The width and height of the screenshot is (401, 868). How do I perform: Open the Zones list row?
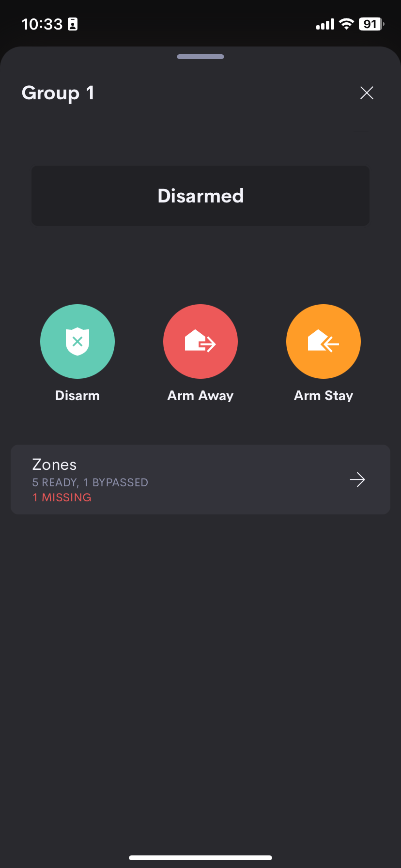[200, 480]
